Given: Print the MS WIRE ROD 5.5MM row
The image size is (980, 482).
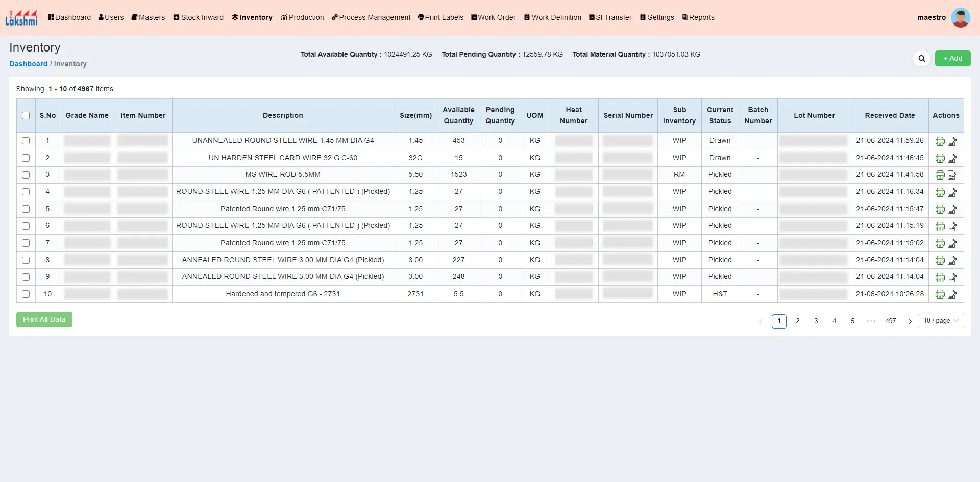Looking at the screenshot, I should pos(940,175).
